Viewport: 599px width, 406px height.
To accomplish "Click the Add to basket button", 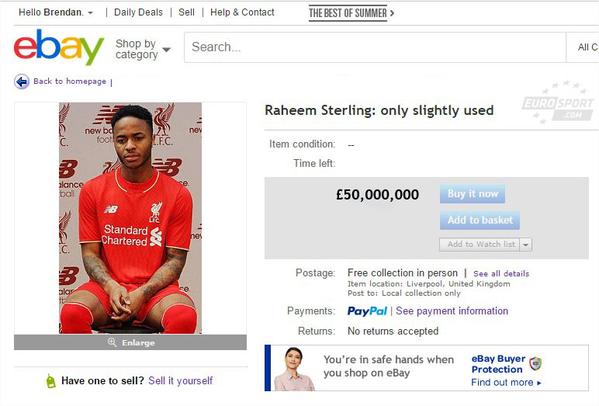I will tap(480, 220).
